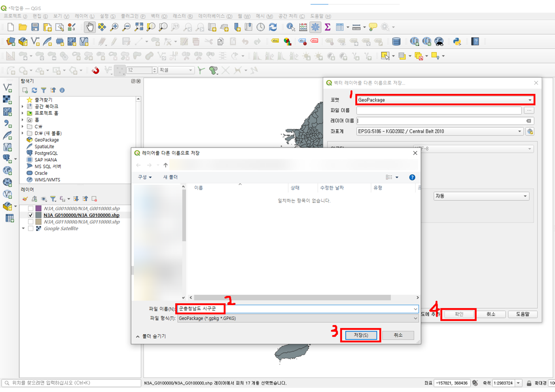This screenshot has width=555, height=392.
Task: Toggle snapping with the red magnet icon
Action: pos(95,70)
